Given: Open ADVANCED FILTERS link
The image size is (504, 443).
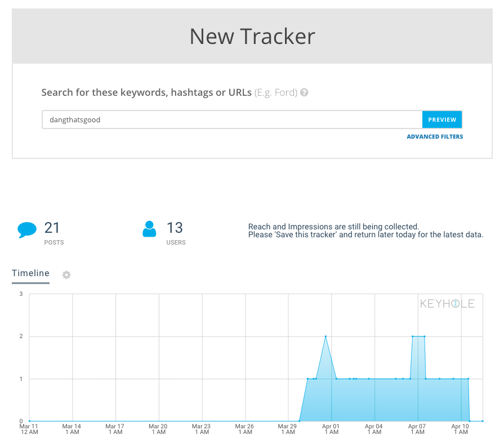Looking at the screenshot, I should pos(435,137).
